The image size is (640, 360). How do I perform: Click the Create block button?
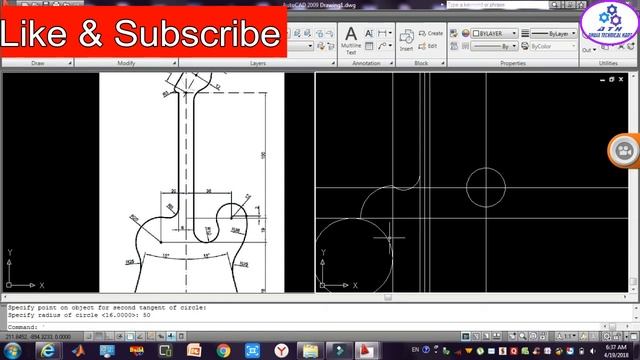click(431, 33)
